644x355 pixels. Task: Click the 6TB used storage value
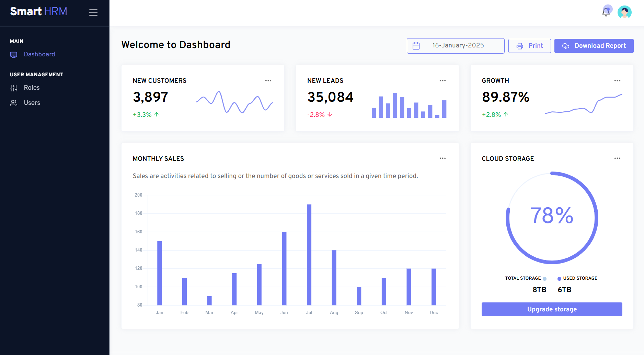[564, 290]
